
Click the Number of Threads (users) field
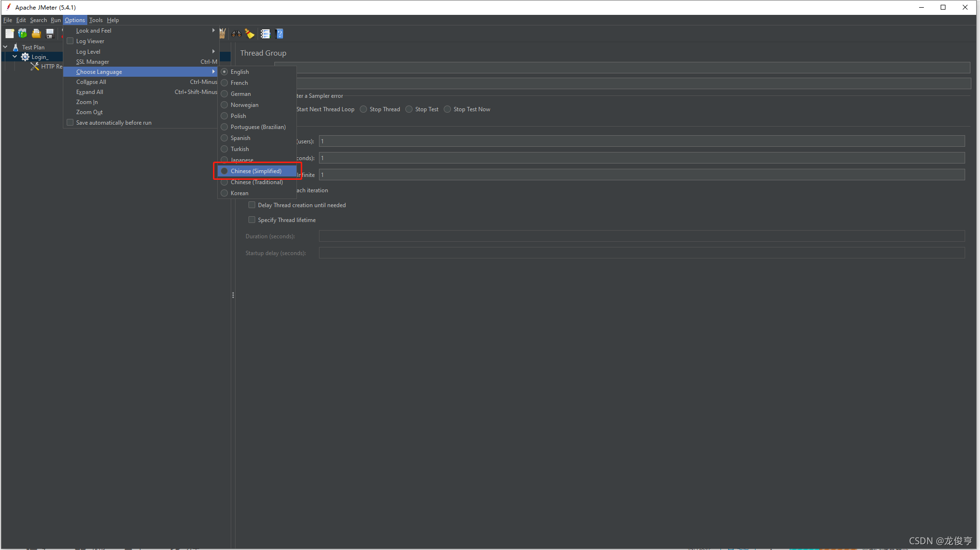[x=642, y=141]
